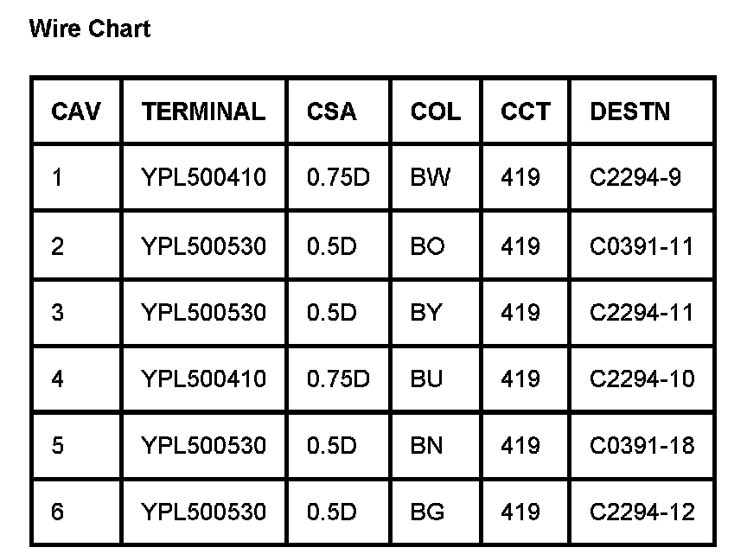Click the DESTN column header

pyautogui.click(x=629, y=111)
